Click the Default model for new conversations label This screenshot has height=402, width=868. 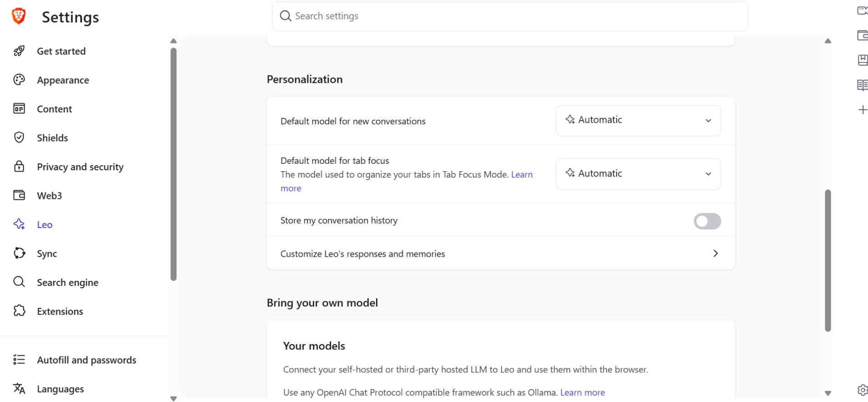pos(353,121)
